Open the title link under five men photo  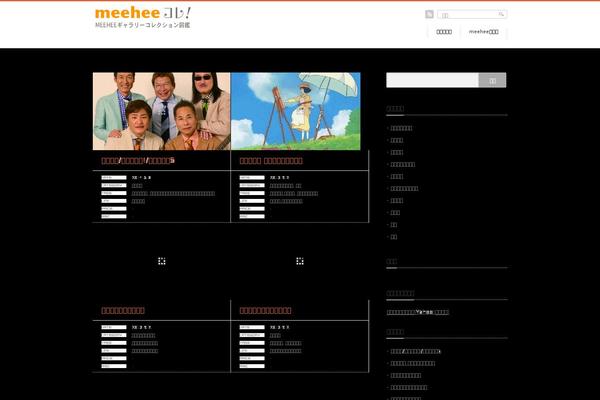138,160
